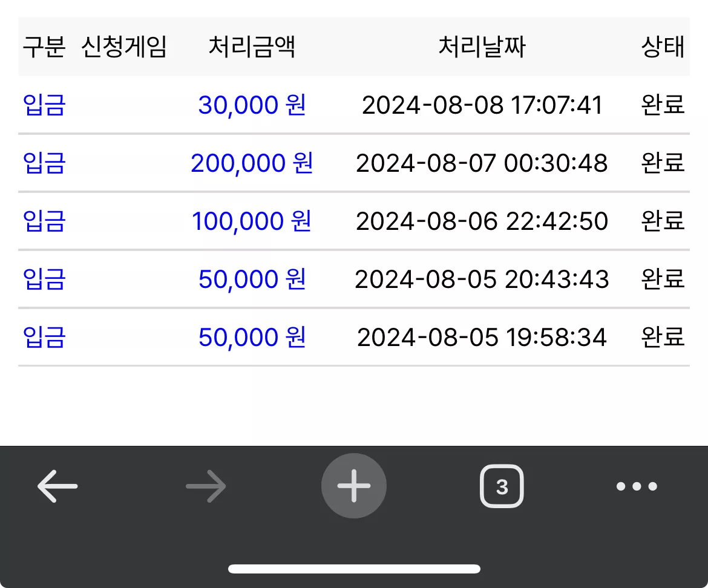Click 입금 in the 19:58:34 row
The image size is (708, 588).
click(44, 337)
